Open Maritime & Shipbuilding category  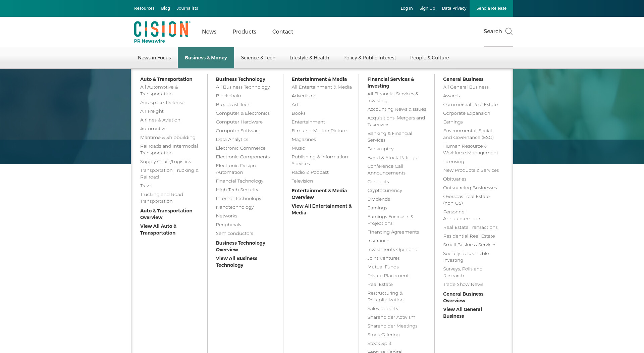tap(168, 138)
